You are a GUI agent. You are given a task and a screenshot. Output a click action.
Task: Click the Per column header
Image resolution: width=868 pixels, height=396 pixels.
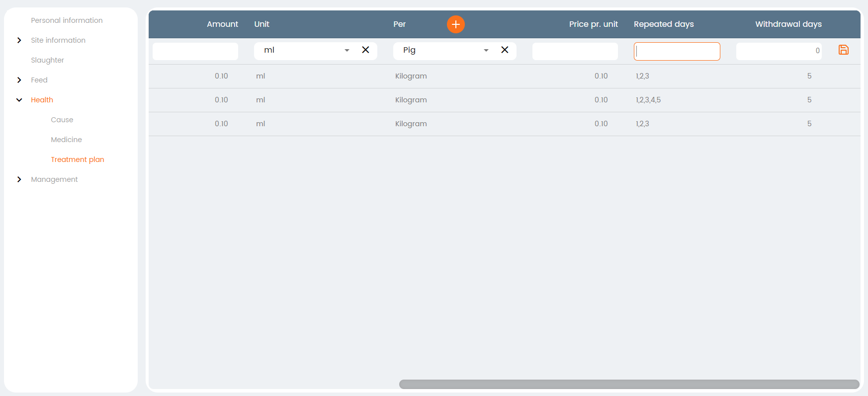(x=399, y=24)
